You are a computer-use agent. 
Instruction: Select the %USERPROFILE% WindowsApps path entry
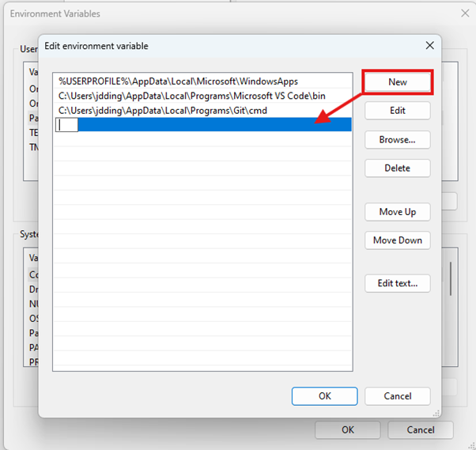pos(178,81)
